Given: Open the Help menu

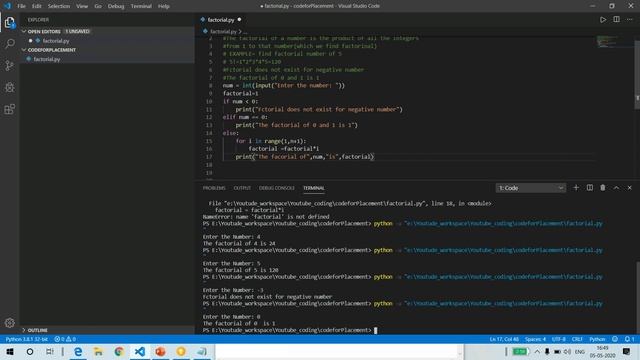Looking at the screenshot, I should click(164, 6).
